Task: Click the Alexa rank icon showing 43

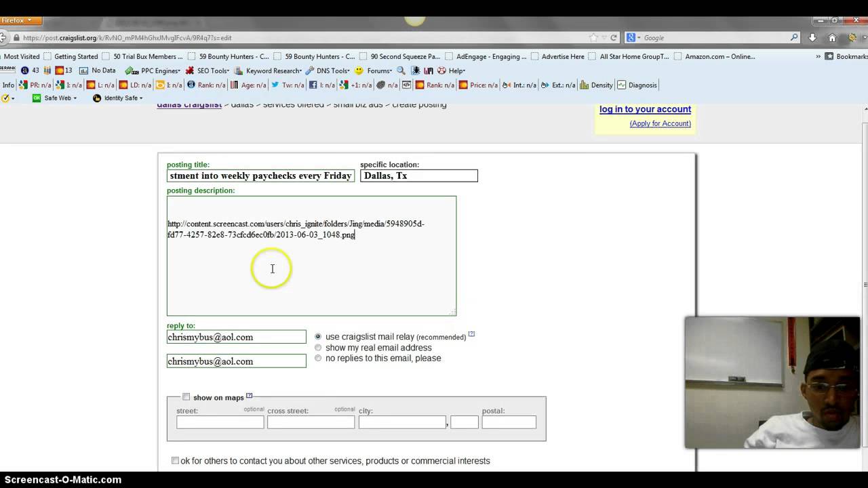Action: click(30, 70)
